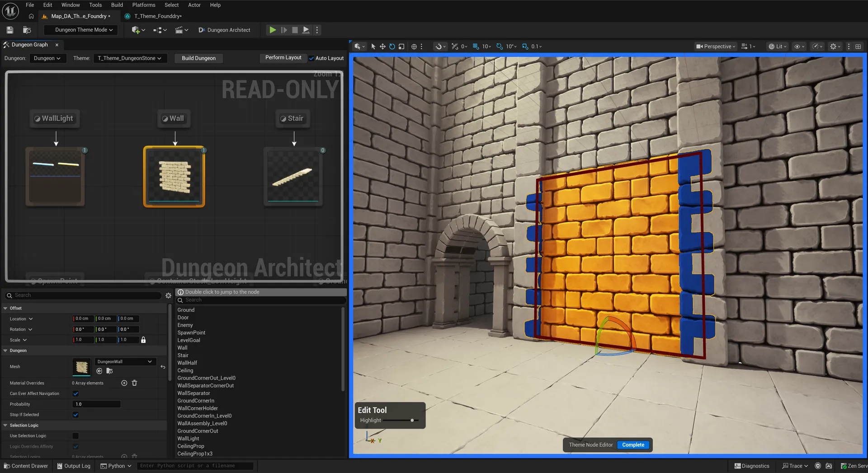Toggle Can Ever Affect Navigation checkbox
This screenshot has width=868, height=473.
[x=75, y=393]
